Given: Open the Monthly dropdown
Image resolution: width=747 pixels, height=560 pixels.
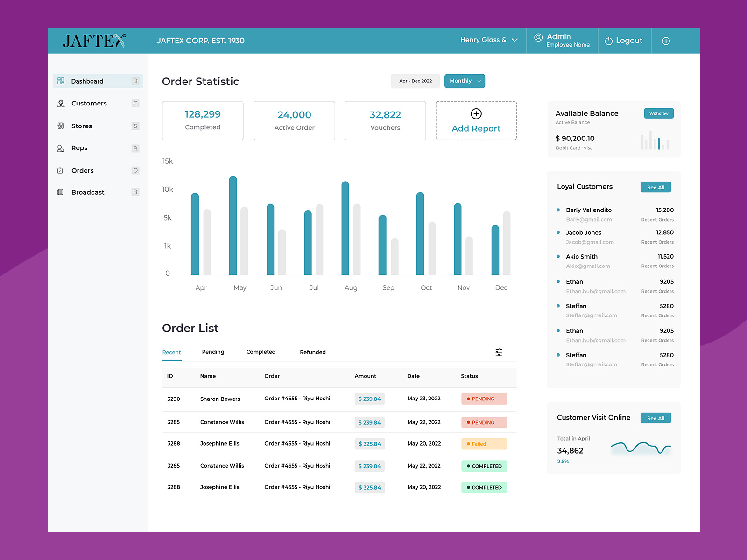Looking at the screenshot, I should pyautogui.click(x=464, y=81).
